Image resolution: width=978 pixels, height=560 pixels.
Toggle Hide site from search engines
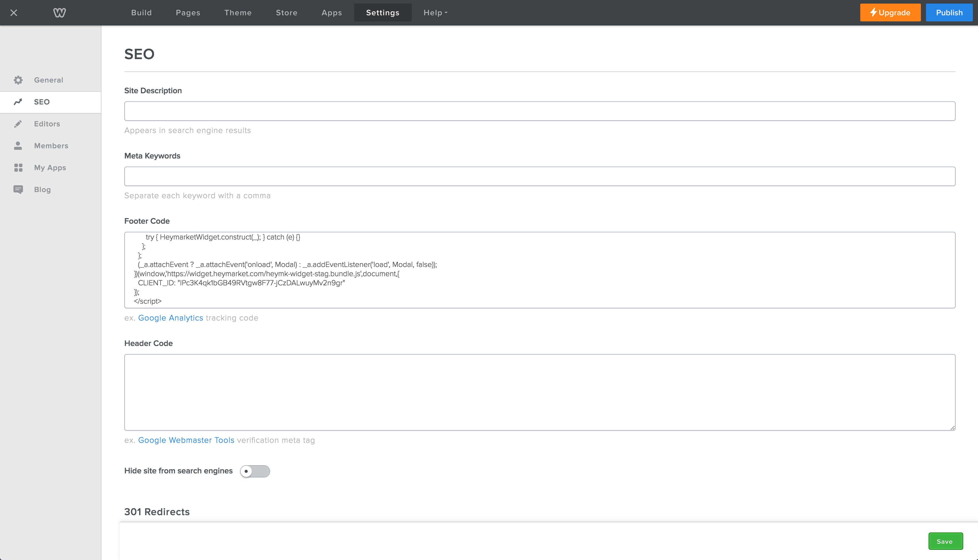(255, 471)
